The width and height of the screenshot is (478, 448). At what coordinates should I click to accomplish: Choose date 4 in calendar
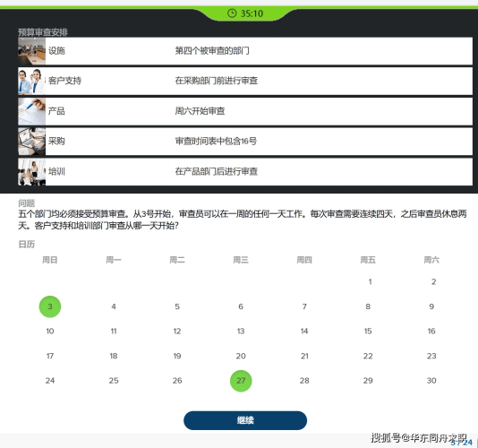coord(114,306)
